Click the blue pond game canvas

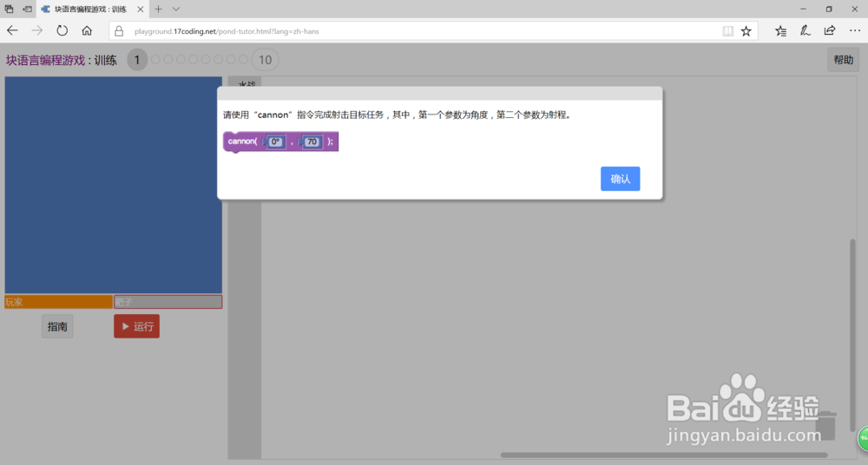[114, 185]
